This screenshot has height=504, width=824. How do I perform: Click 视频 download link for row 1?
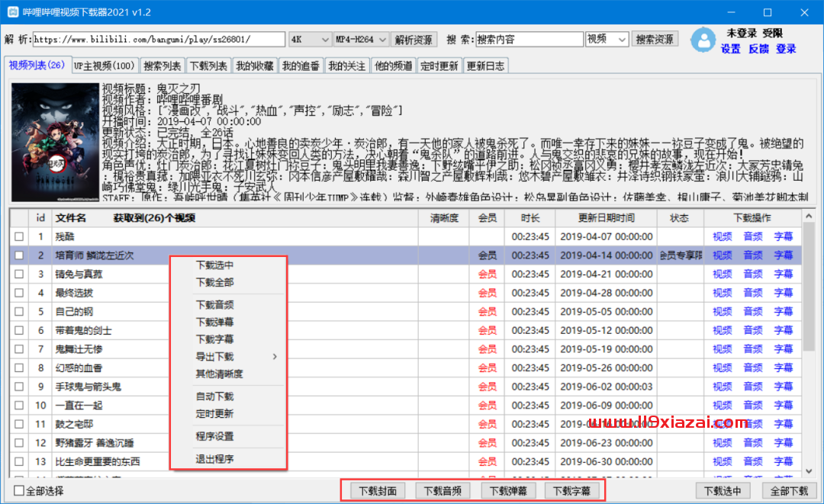pos(722,237)
